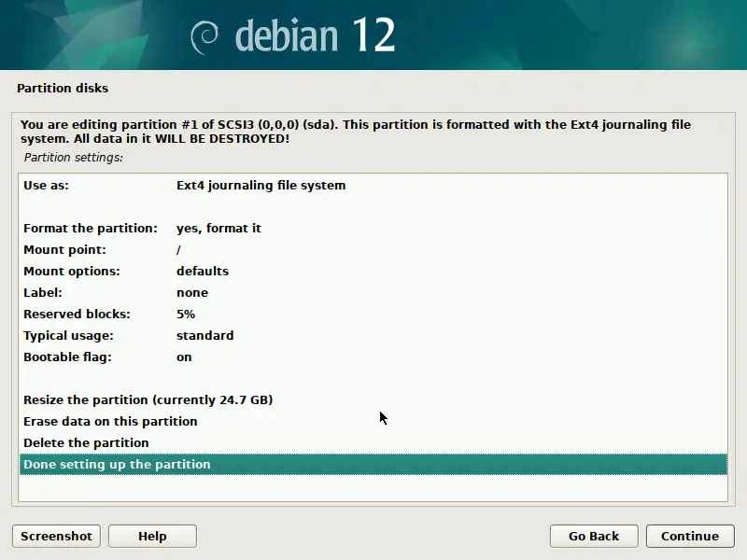The height and width of the screenshot is (560, 747).
Task: Select the 'Use as' Ext4 file system row
Action: click(x=373, y=185)
